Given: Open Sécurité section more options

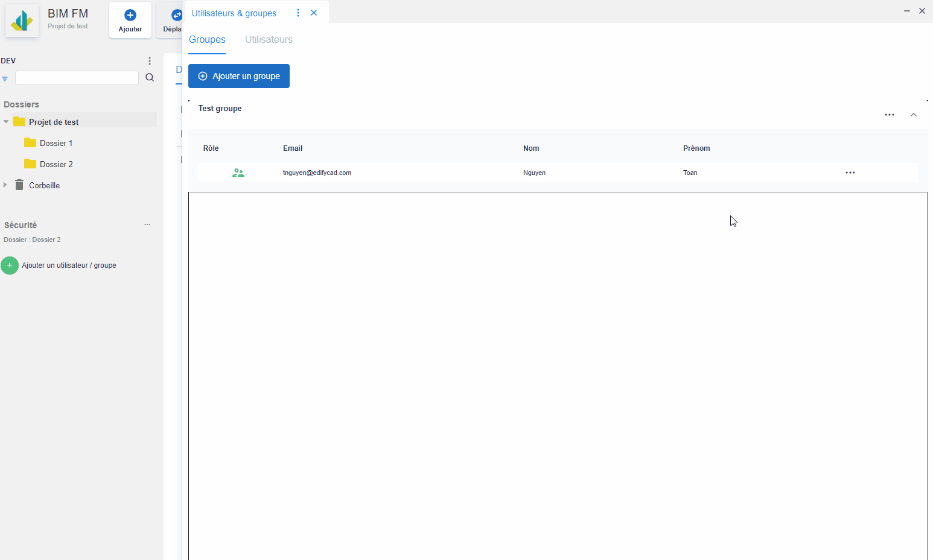Looking at the screenshot, I should click(147, 224).
